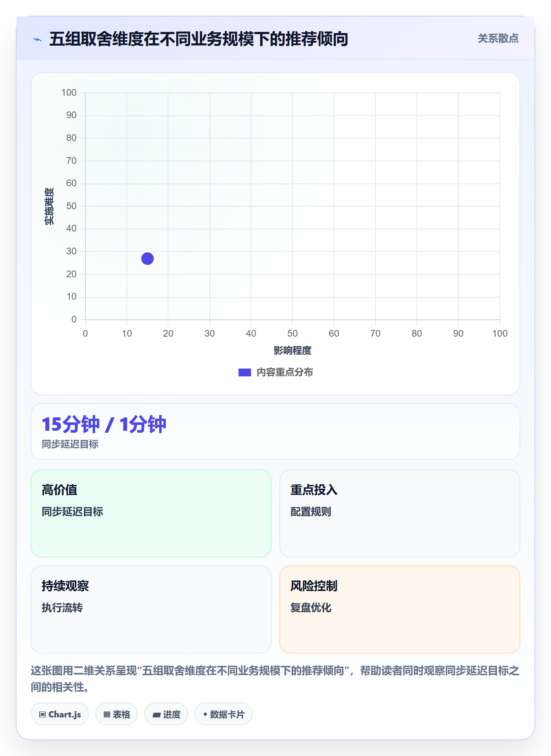Image resolution: width=551 pixels, height=756 pixels.
Task: Click 同步延迟目标 caption under the metric
Action: (x=70, y=444)
